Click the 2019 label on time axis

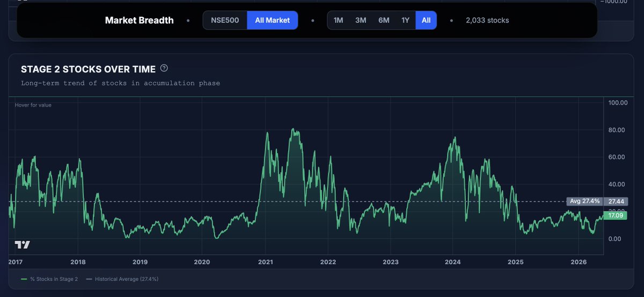pos(140,262)
